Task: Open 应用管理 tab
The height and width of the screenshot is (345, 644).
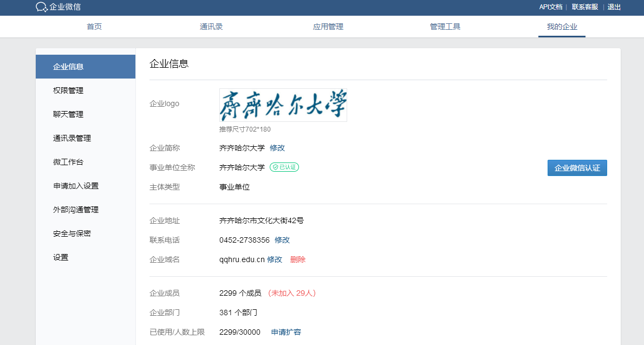Action: [328, 27]
